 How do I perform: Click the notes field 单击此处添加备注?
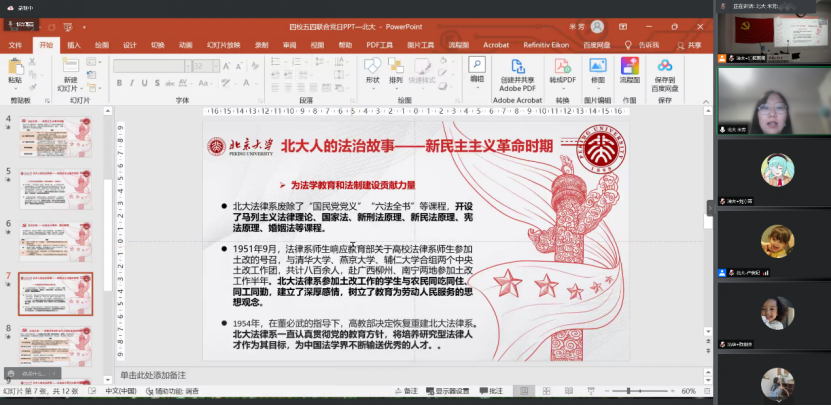[153, 375]
